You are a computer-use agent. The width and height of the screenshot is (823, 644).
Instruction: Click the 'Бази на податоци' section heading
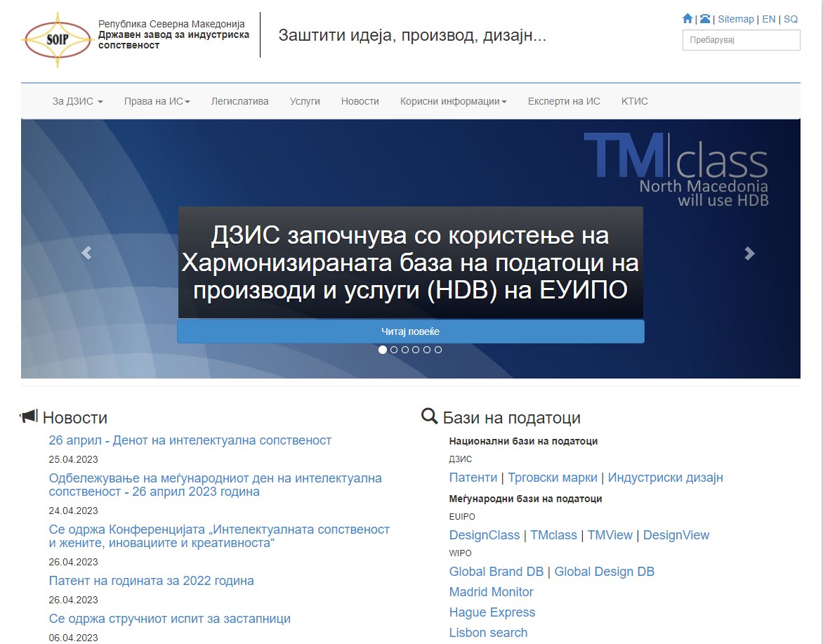coord(512,417)
